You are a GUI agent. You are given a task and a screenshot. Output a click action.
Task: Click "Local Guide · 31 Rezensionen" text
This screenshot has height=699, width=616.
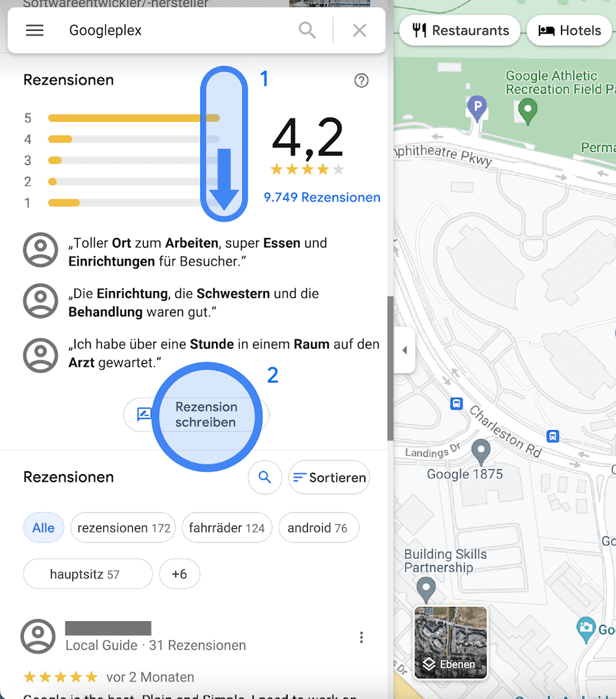(156, 645)
